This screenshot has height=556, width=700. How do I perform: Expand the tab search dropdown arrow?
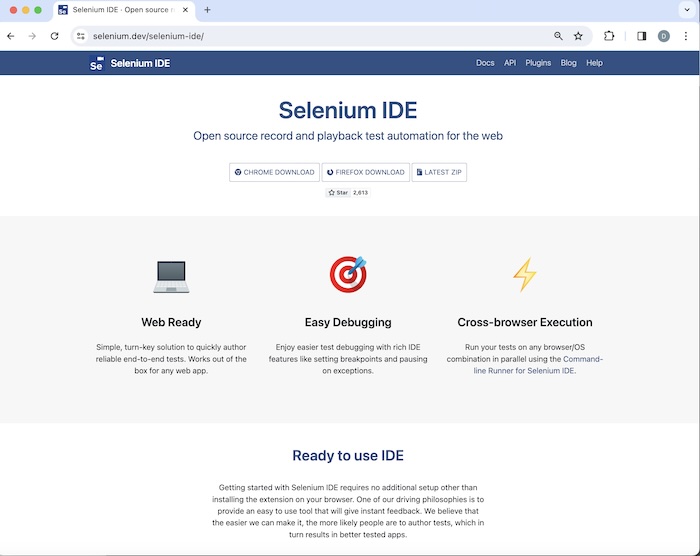(687, 10)
